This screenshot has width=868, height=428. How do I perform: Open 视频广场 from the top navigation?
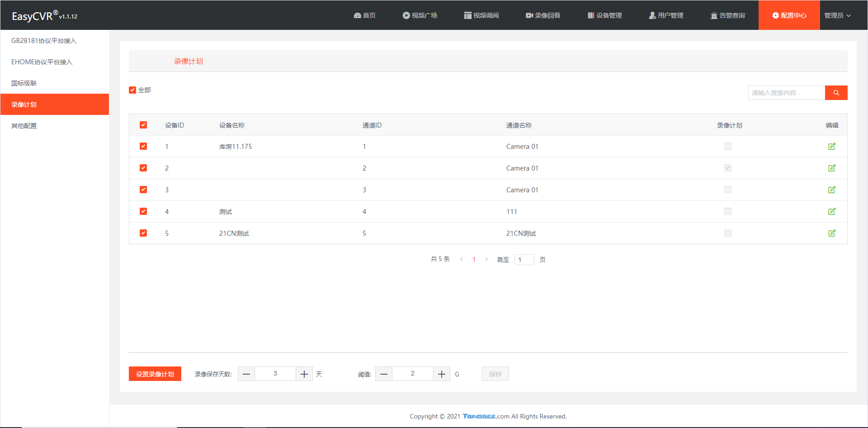click(x=420, y=15)
